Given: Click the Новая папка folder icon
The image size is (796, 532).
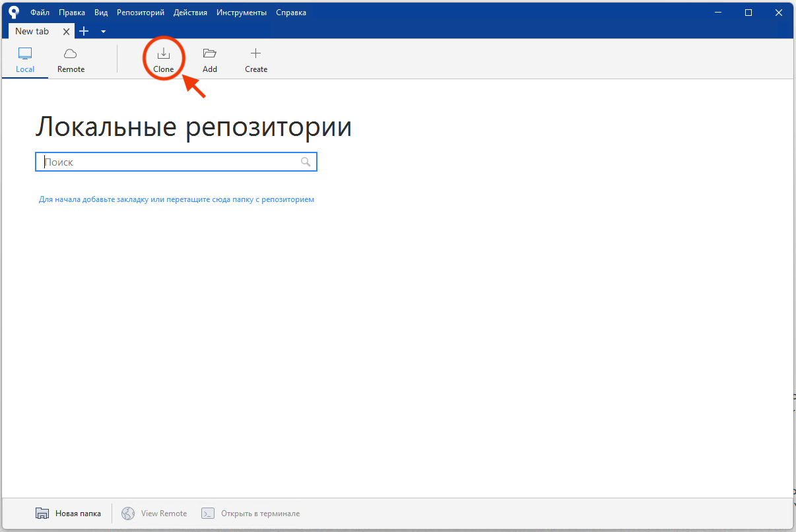Looking at the screenshot, I should pos(42,513).
